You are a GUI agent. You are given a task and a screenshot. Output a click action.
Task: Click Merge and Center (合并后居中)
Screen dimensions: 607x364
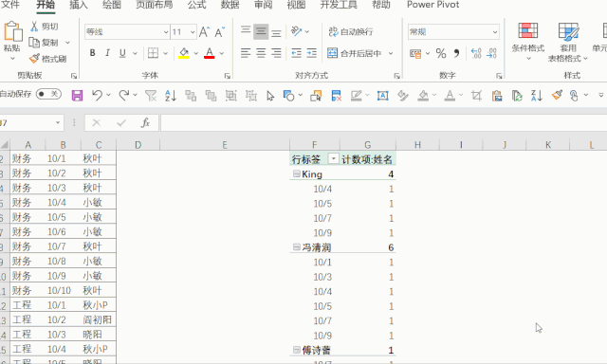355,53
